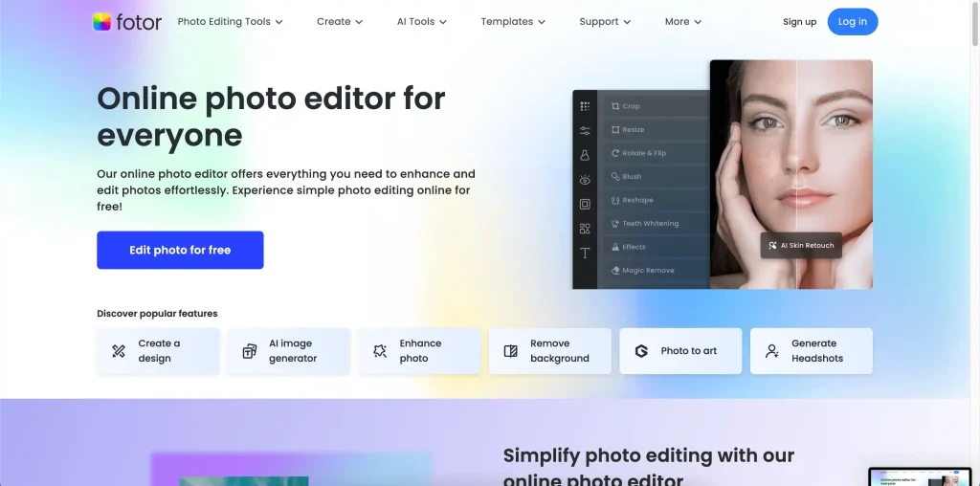Open the AI Tools dropdown menu

(x=422, y=22)
